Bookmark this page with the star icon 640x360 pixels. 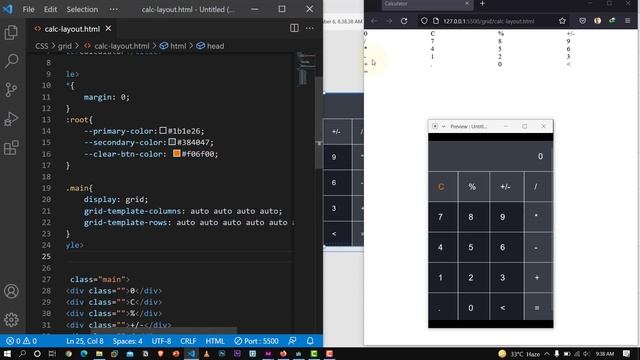pos(562,21)
